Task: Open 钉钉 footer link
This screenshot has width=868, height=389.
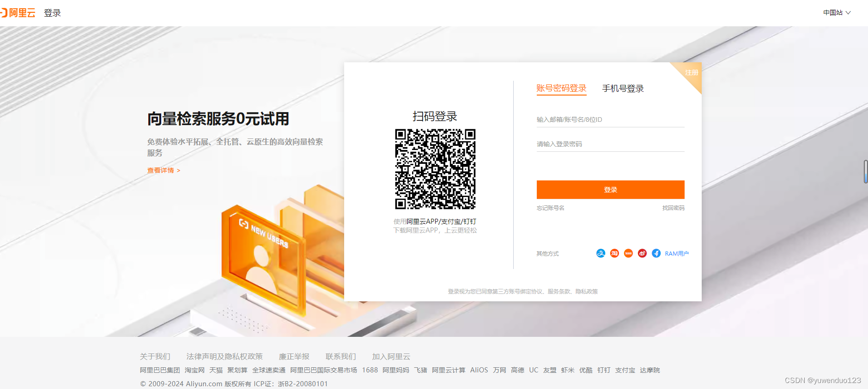Action: (x=604, y=370)
